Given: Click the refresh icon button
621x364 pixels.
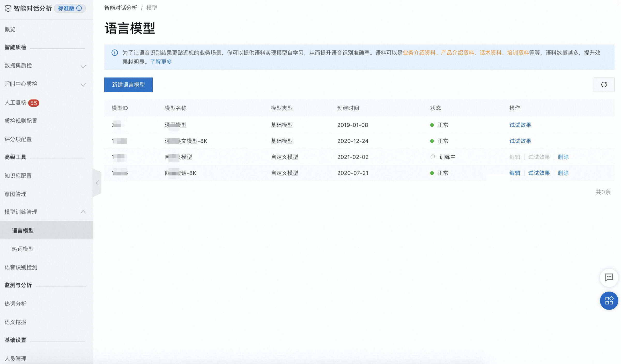Looking at the screenshot, I should (x=604, y=85).
